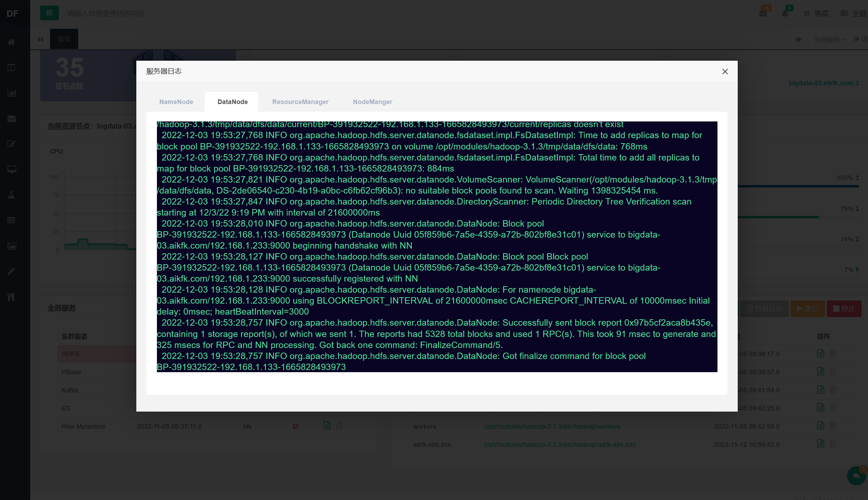Delete icon for aikfk-site.xml row
Image resolution: width=868 pixels, height=500 pixels.
pyautogui.click(x=833, y=444)
